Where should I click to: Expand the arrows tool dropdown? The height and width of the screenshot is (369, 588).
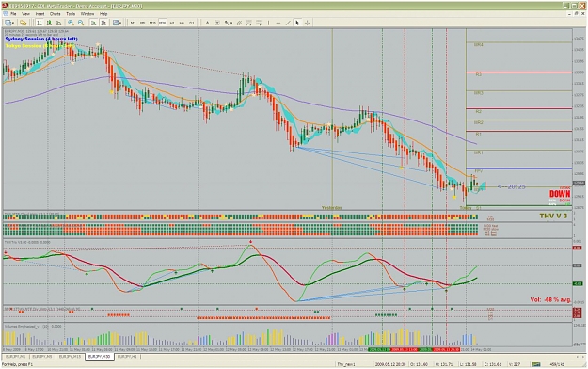tap(231, 23)
